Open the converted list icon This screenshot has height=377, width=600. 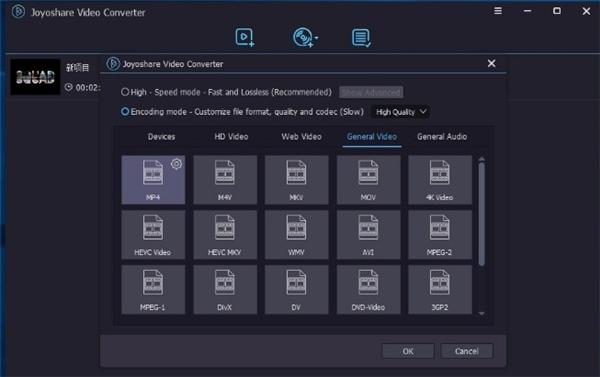361,38
